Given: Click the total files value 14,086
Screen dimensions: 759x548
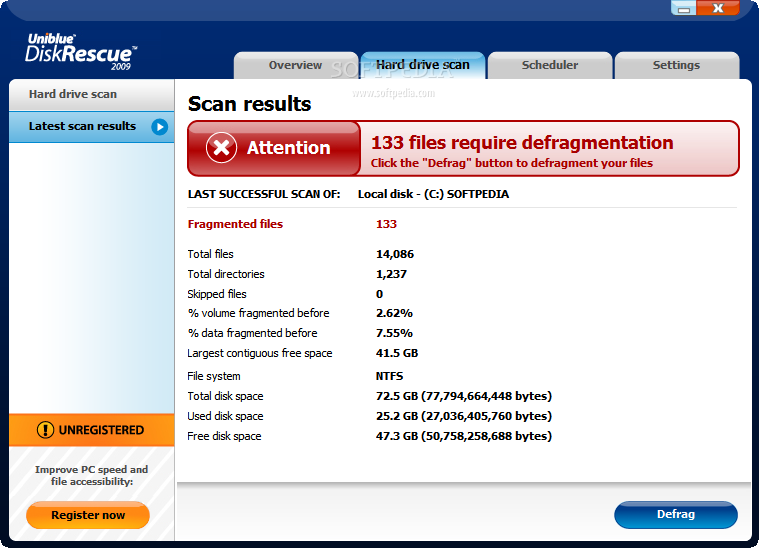Looking at the screenshot, I should 395,254.
